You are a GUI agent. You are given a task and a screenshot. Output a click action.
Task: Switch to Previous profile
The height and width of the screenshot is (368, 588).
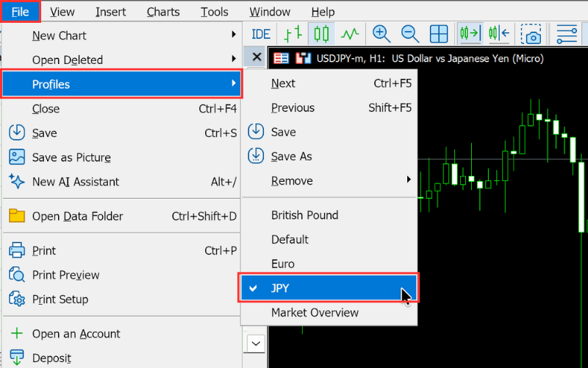(329, 107)
